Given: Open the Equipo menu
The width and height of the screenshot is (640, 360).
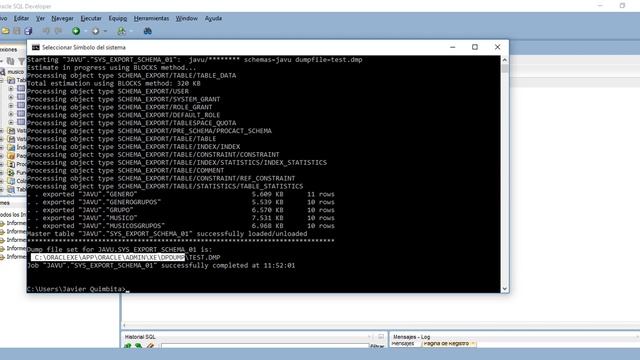Looking at the screenshot, I should (118, 18).
